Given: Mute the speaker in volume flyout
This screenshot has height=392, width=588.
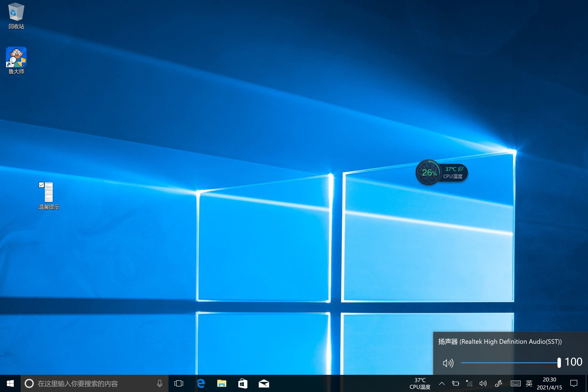Looking at the screenshot, I should pos(448,363).
